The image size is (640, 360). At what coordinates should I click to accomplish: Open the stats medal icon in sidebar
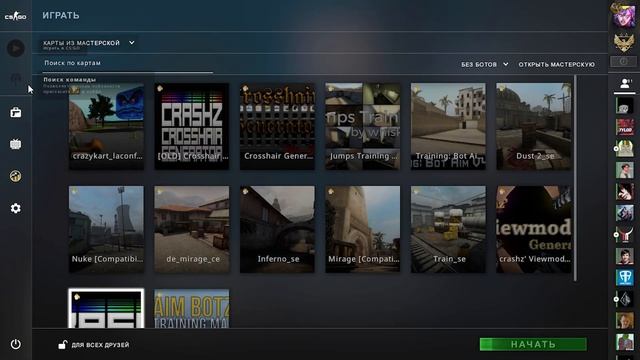pos(16,176)
